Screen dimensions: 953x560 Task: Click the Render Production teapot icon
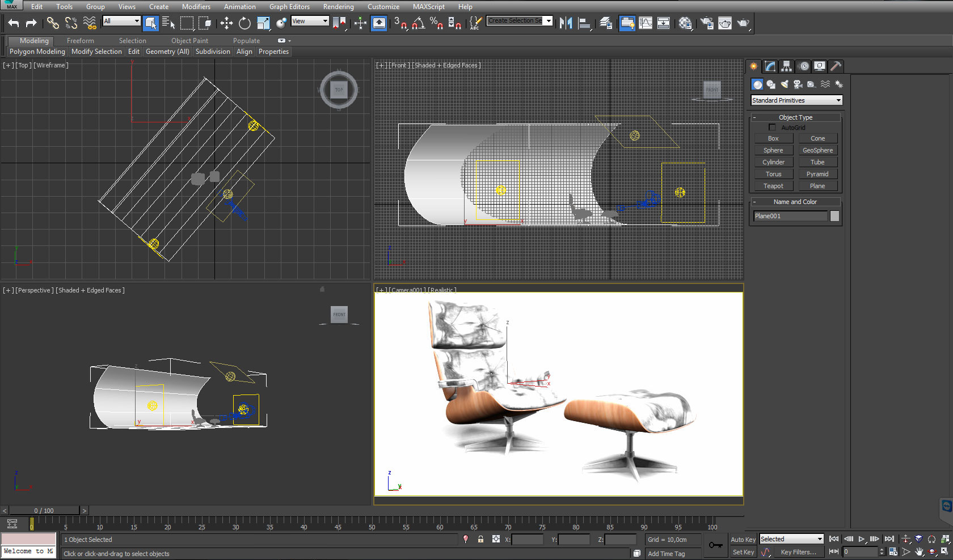(x=743, y=23)
